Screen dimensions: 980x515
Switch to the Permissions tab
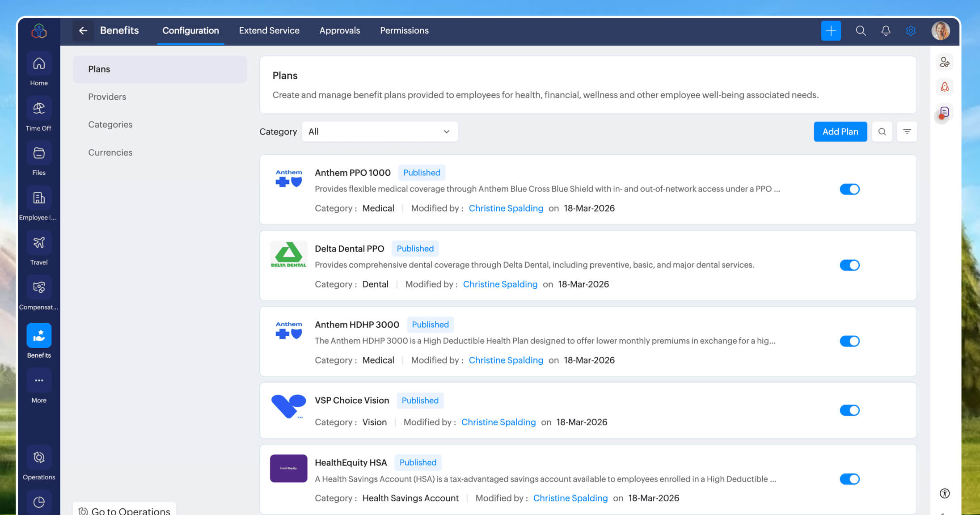404,30
